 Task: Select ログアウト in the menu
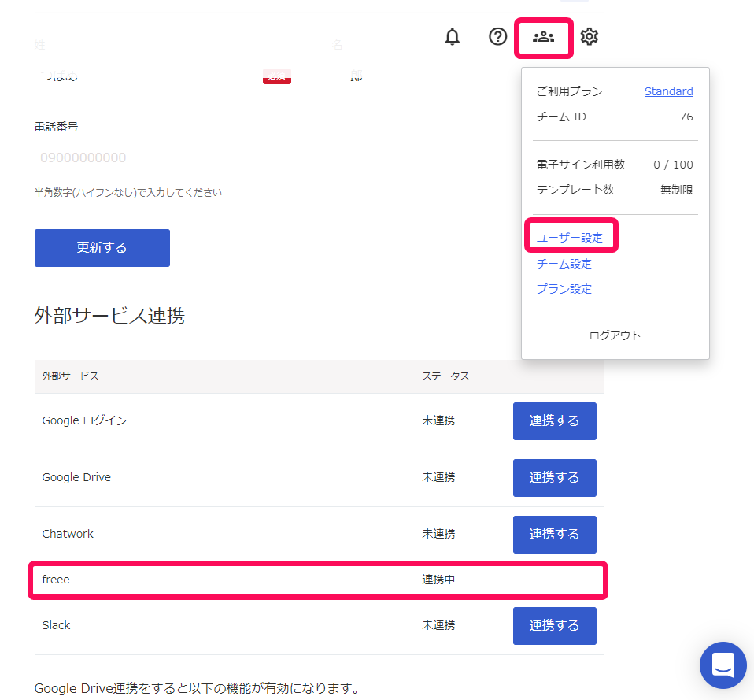click(615, 335)
